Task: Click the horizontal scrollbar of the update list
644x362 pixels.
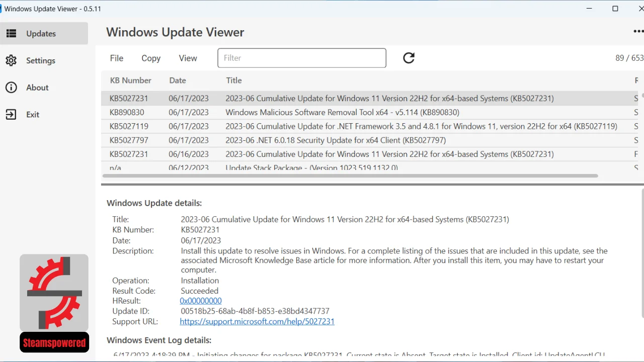Action: point(350,176)
